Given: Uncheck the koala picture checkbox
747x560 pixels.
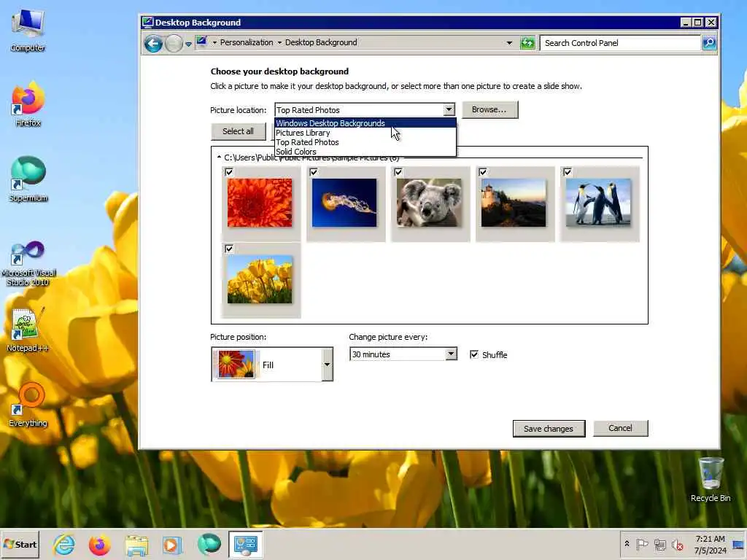Looking at the screenshot, I should pos(398,172).
